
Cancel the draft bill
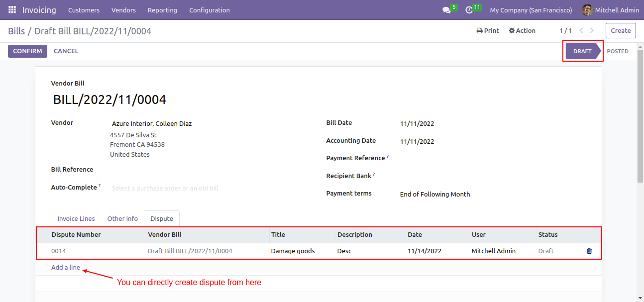point(66,51)
